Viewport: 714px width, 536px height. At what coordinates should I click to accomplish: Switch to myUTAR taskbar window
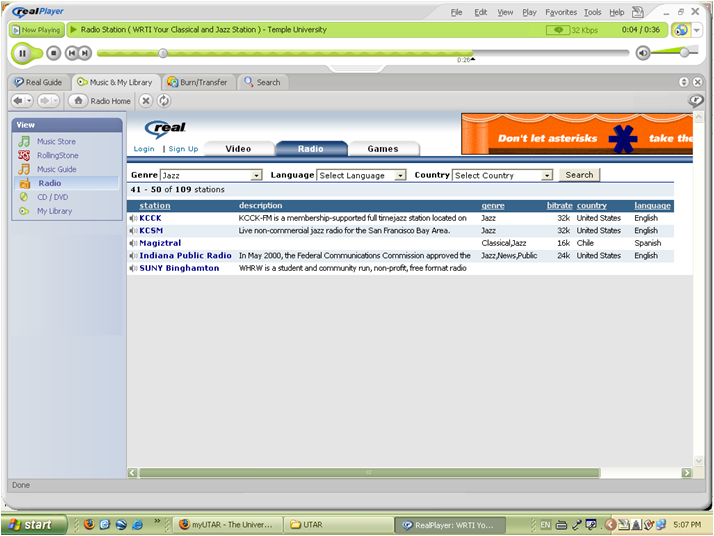227,525
